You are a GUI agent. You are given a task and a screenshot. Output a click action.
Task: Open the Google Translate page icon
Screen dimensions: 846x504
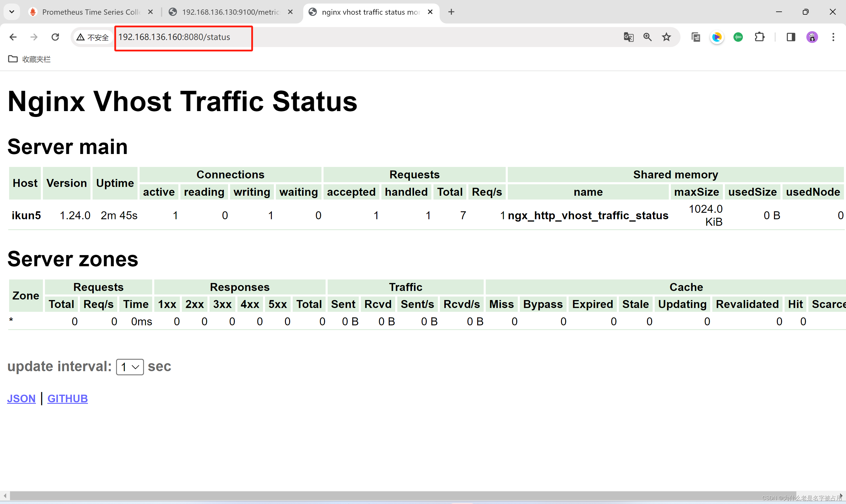628,37
